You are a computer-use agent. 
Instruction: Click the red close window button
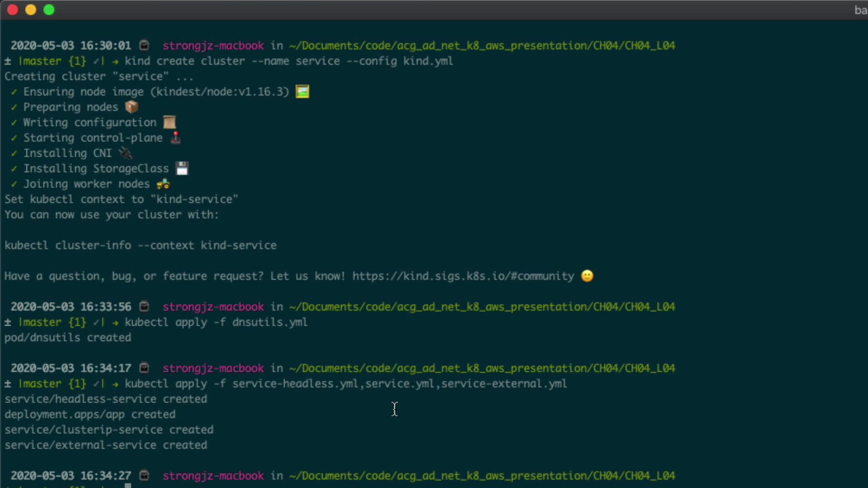(13, 10)
